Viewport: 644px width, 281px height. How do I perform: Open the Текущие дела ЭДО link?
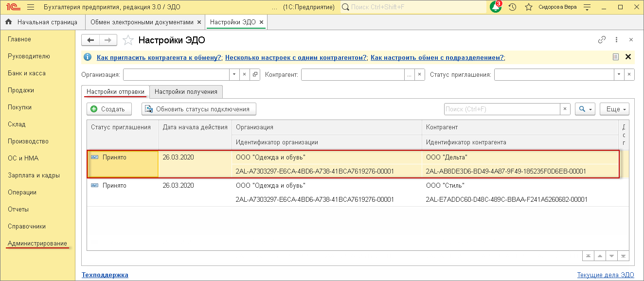point(606,275)
